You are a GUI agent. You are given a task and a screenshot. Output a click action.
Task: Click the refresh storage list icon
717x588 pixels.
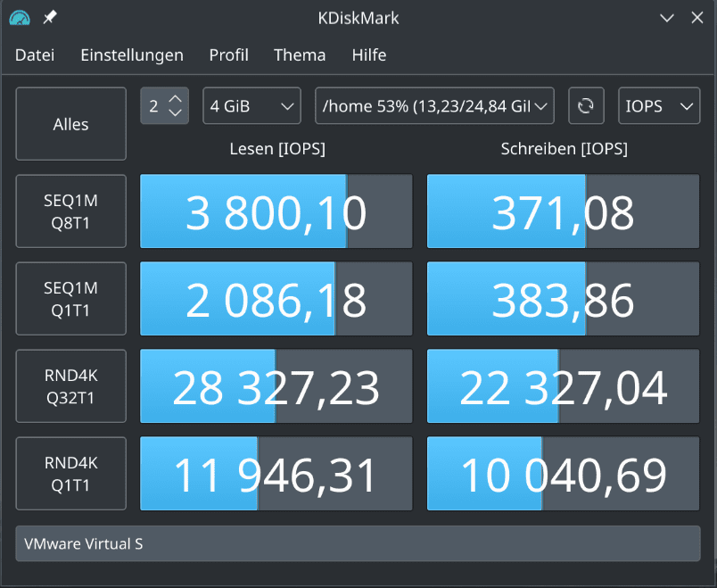click(x=586, y=105)
